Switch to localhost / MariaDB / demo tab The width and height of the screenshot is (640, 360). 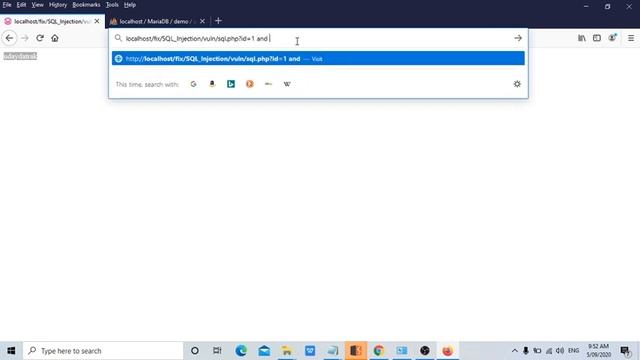pyautogui.click(x=158, y=21)
